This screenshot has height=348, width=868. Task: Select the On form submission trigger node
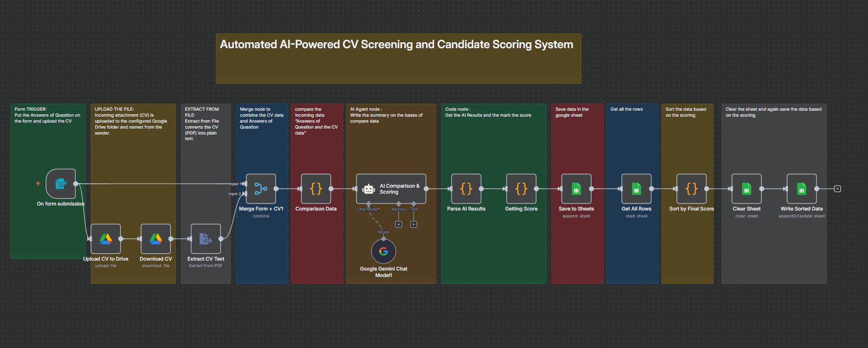61,184
